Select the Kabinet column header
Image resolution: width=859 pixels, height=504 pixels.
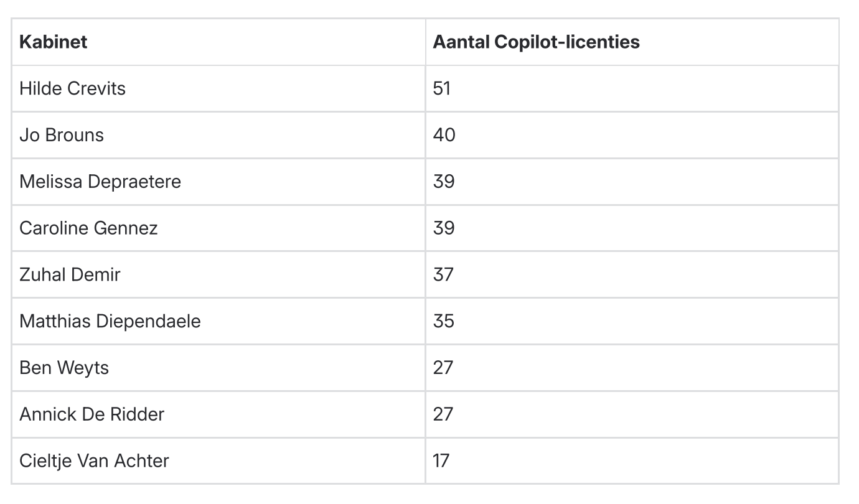coord(218,42)
